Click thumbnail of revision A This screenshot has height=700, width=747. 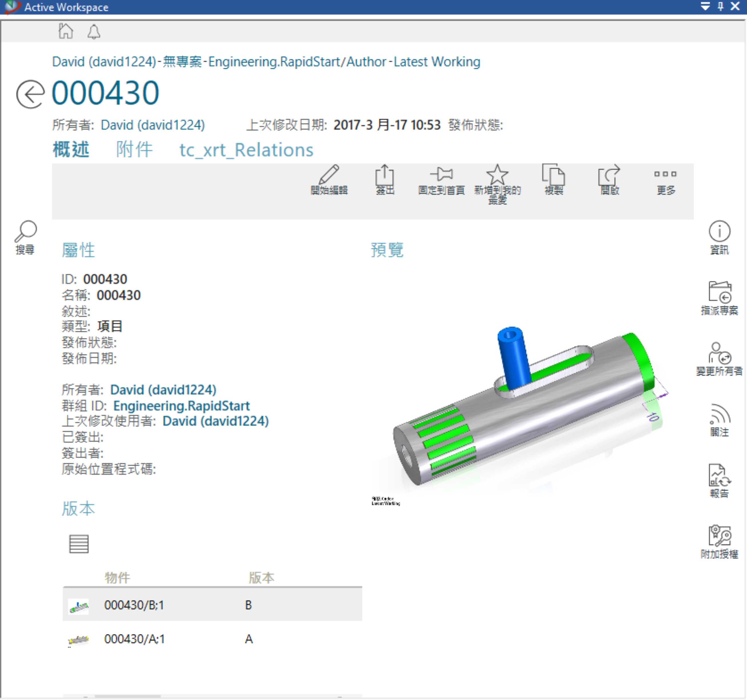point(78,640)
